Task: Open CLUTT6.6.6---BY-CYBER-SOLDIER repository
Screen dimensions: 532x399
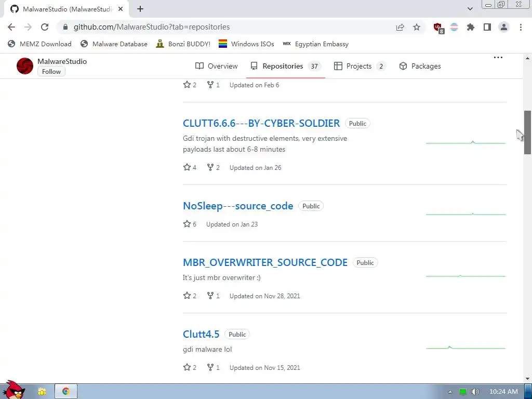Action: [261, 123]
